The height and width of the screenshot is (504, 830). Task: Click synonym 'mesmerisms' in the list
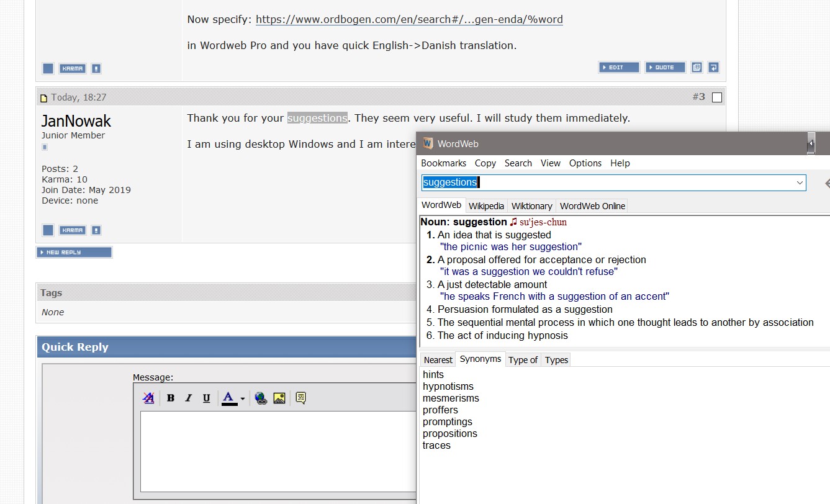coord(451,398)
